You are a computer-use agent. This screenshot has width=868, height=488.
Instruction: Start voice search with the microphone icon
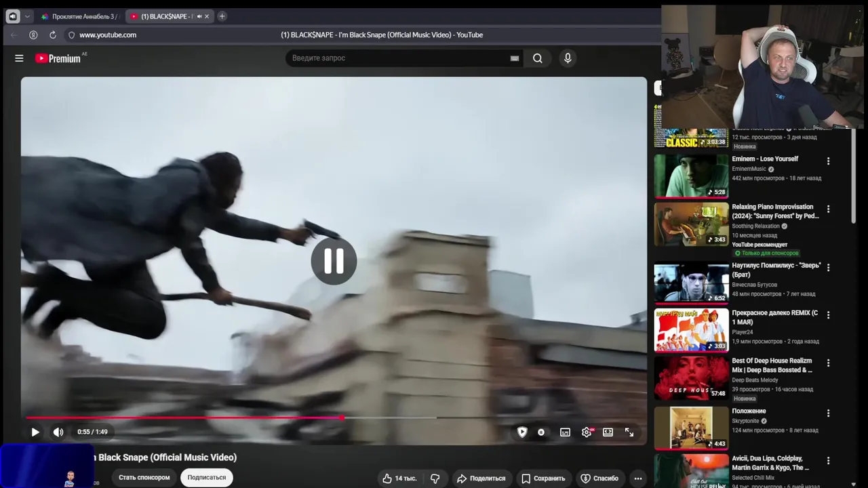point(568,58)
